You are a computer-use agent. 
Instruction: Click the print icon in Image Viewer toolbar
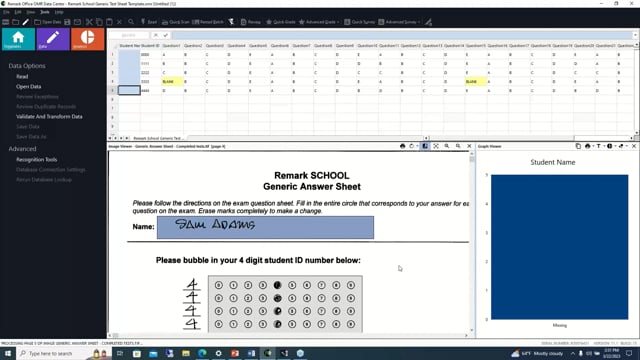[x=402, y=146]
